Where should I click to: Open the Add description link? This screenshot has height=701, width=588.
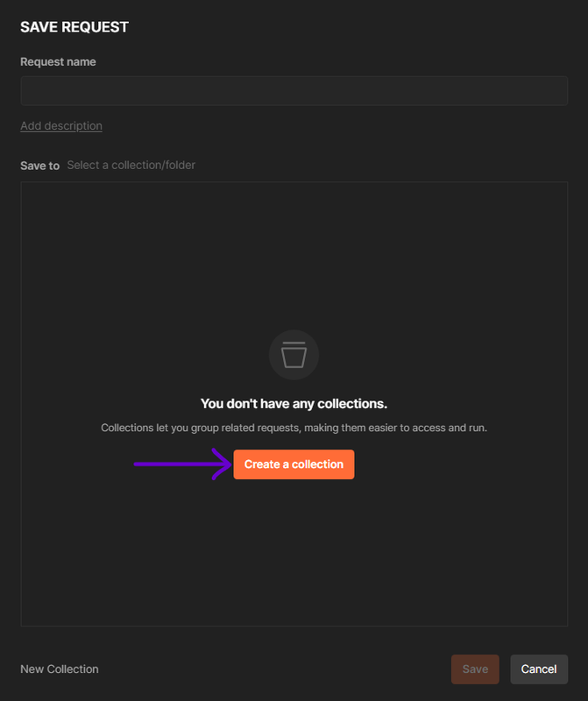[x=61, y=126]
